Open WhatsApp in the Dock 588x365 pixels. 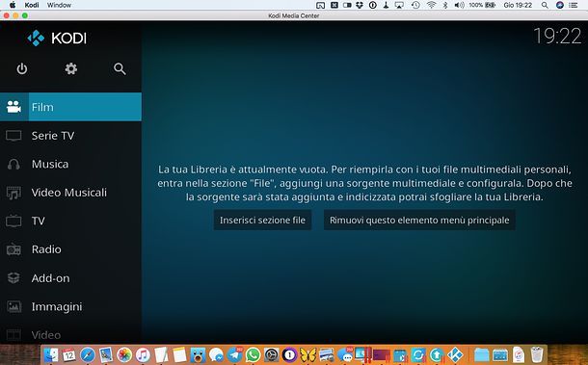(254, 354)
